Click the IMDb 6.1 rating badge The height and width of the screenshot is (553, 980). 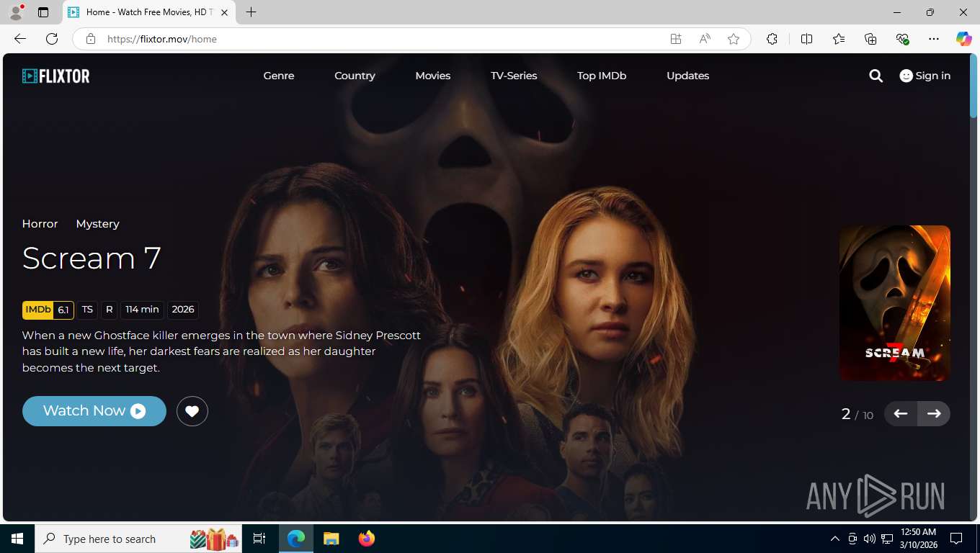coord(48,310)
